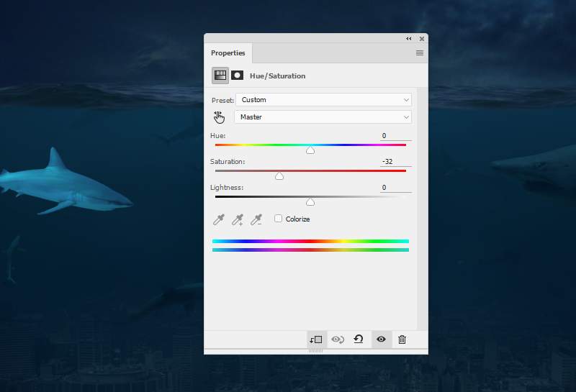The height and width of the screenshot is (392, 576).
Task: Open the Properties panel flyout menu
Action: 419,53
